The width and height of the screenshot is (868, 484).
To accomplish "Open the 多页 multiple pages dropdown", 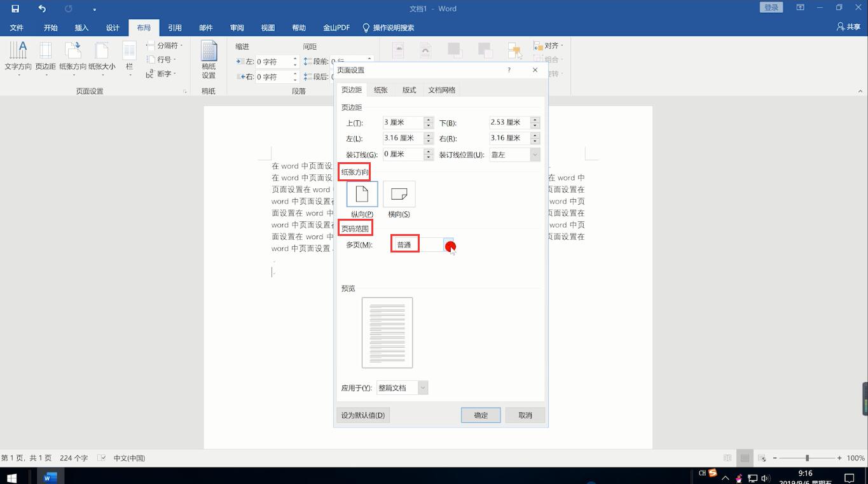I will [x=448, y=244].
